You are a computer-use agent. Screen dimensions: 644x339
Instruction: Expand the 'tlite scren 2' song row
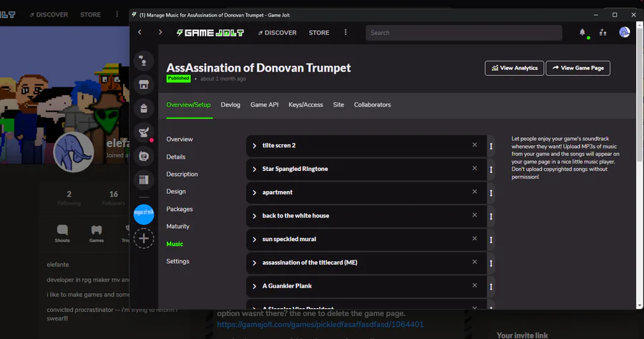pos(254,146)
